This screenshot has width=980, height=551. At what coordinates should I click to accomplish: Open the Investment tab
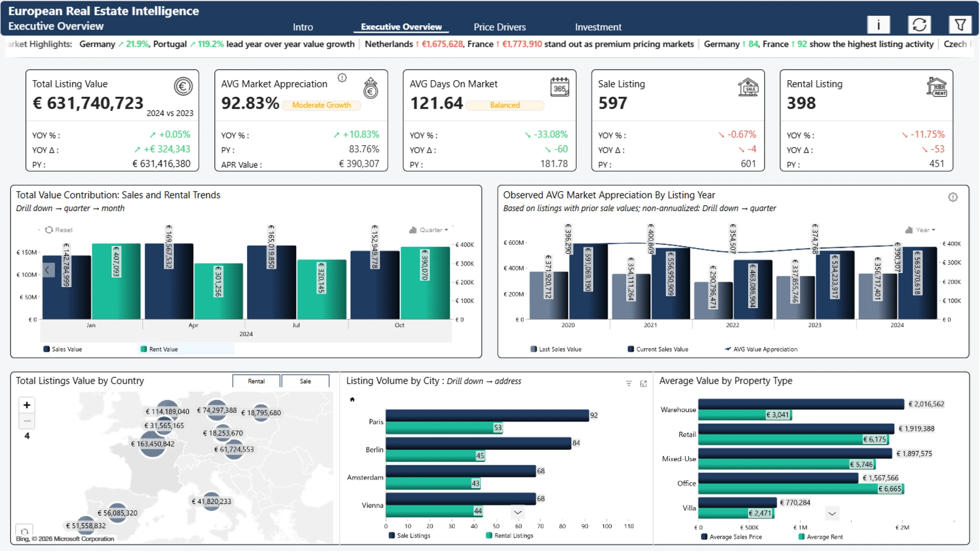[x=598, y=27]
